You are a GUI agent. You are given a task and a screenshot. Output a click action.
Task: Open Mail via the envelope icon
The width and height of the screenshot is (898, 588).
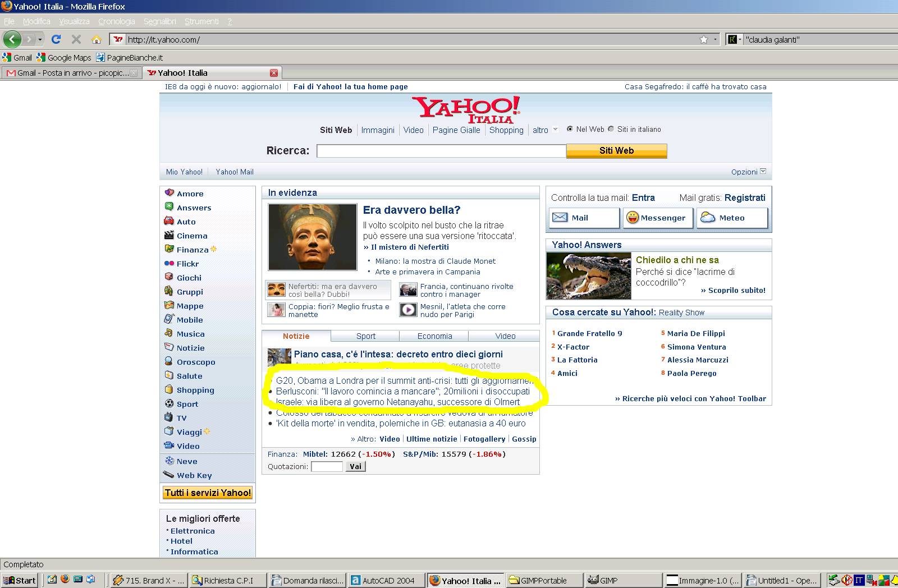coord(560,218)
